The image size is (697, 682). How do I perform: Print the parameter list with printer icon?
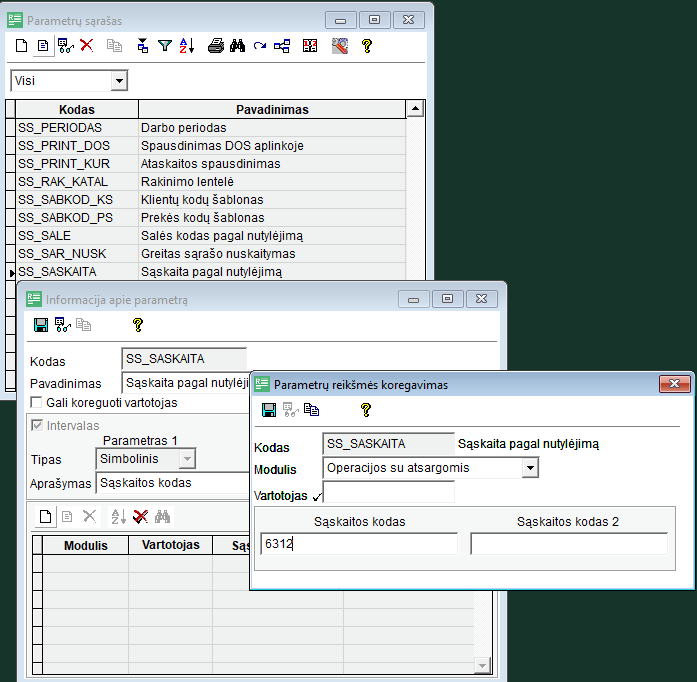pyautogui.click(x=216, y=45)
